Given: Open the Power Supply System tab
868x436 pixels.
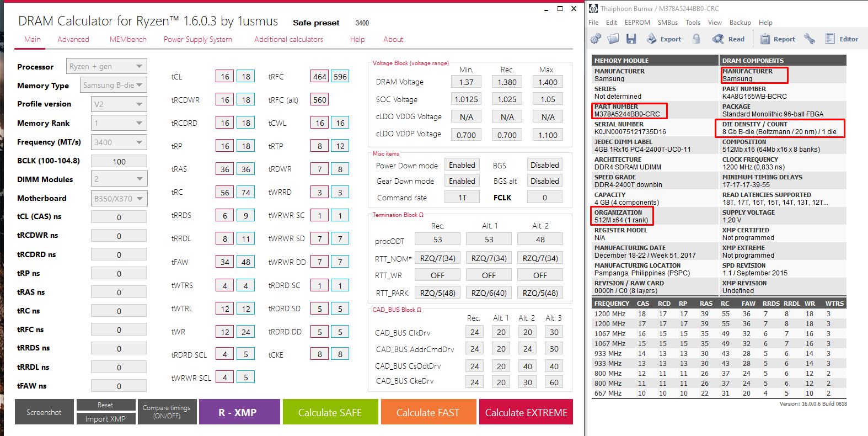Looking at the screenshot, I should point(198,39).
